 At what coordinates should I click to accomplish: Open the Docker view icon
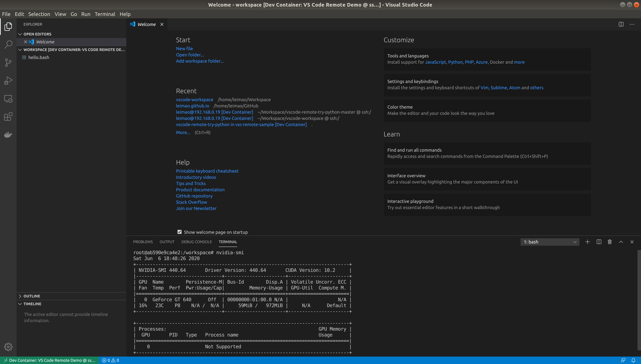[x=8, y=135]
